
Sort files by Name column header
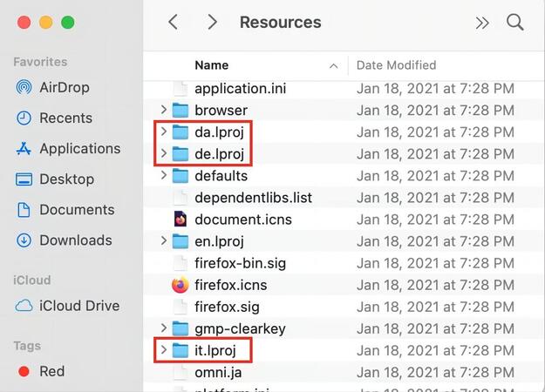212,65
